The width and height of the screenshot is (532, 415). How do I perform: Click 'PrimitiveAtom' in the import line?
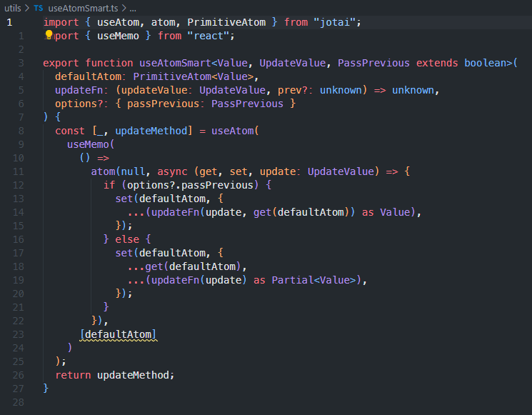click(x=226, y=22)
